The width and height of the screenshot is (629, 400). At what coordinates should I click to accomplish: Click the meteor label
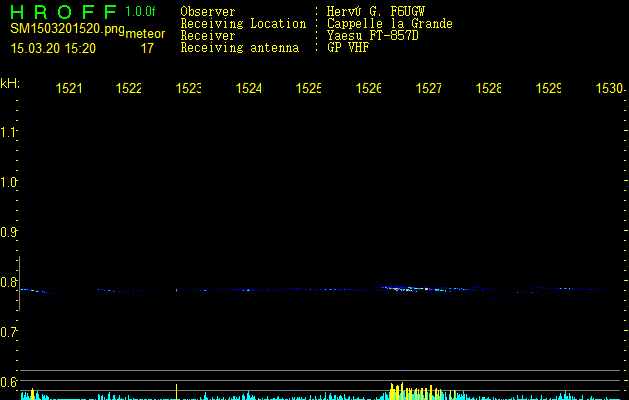(x=145, y=34)
